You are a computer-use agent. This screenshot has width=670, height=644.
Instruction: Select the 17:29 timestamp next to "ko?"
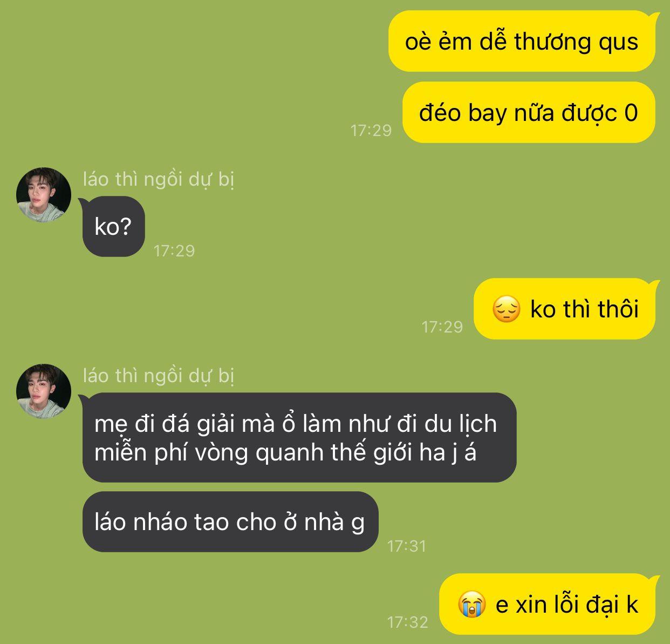[174, 250]
